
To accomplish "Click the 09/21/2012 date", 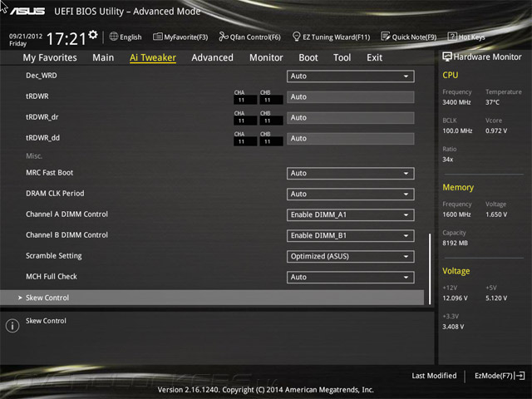I will point(26,36).
